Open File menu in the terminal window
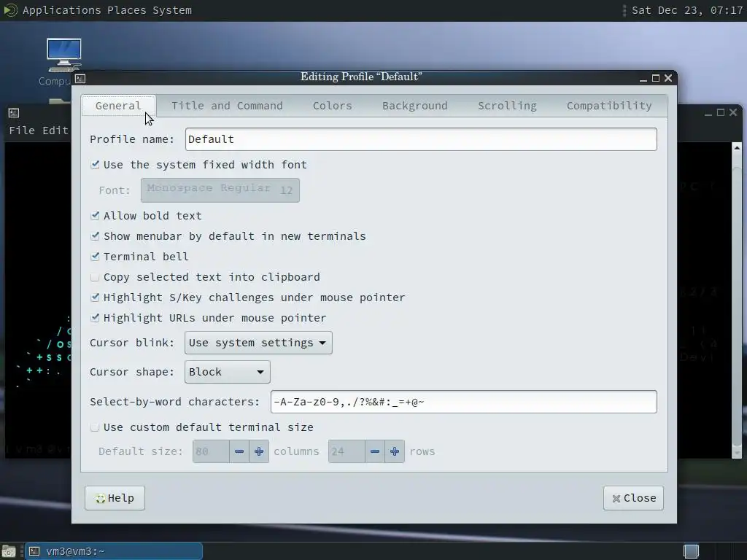Viewport: 747px width, 560px height. click(22, 131)
